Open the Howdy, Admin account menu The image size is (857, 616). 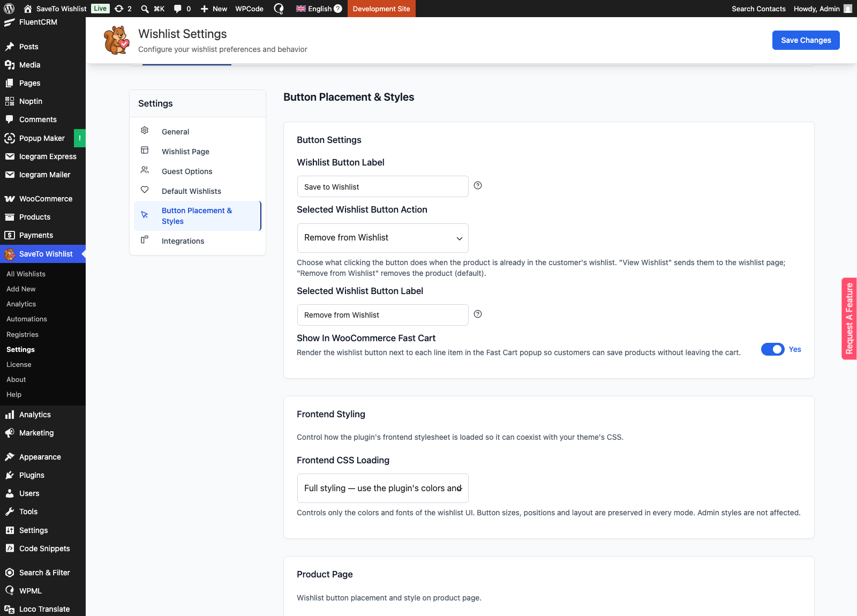pos(822,9)
